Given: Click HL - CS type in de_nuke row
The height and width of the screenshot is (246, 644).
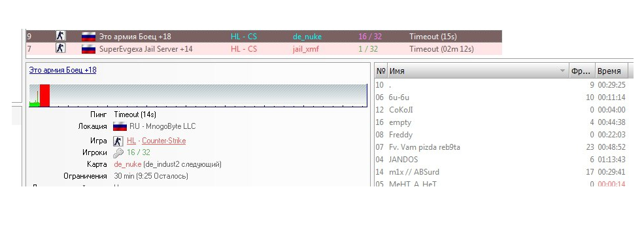Looking at the screenshot, I should [244, 37].
